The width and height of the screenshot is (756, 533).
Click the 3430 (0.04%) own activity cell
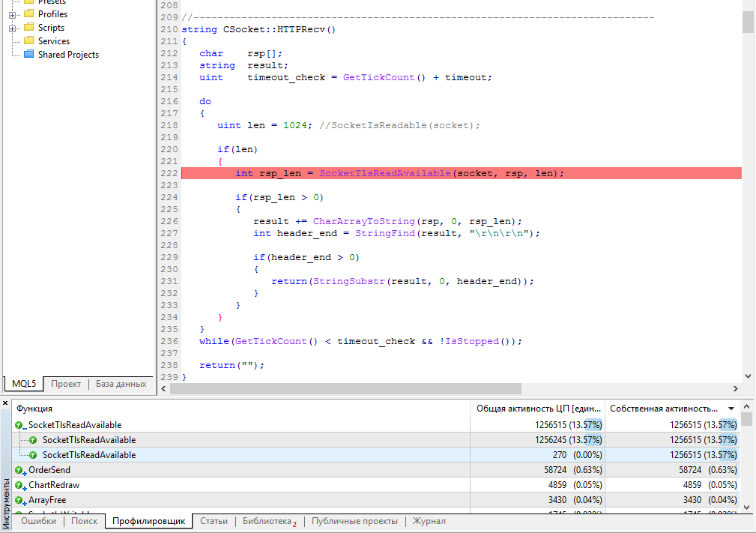tap(673, 500)
